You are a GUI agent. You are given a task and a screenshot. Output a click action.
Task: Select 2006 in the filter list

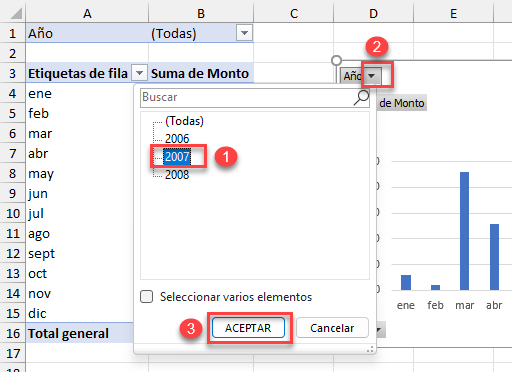coord(177,138)
